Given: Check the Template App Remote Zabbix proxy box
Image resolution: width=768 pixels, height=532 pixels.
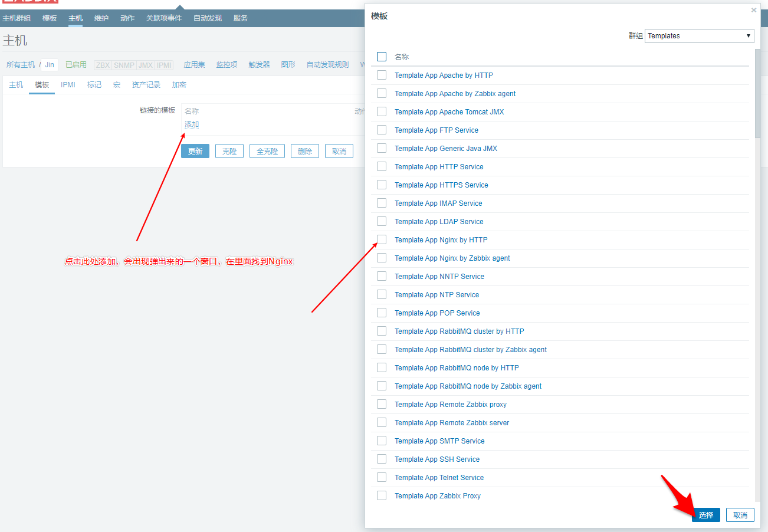Looking at the screenshot, I should (x=382, y=404).
